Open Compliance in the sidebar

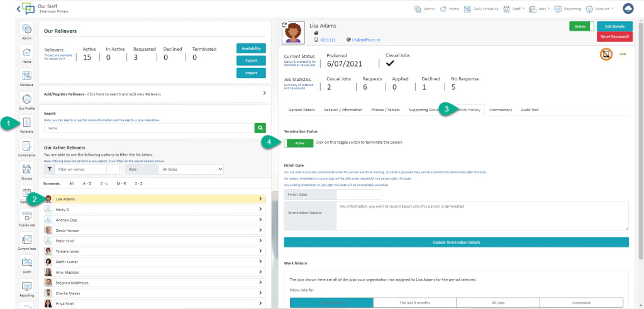[26, 148]
